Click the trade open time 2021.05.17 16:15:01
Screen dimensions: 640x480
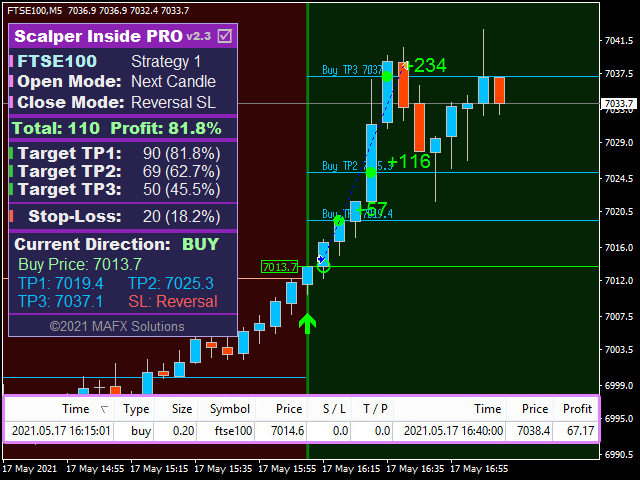click(61, 431)
